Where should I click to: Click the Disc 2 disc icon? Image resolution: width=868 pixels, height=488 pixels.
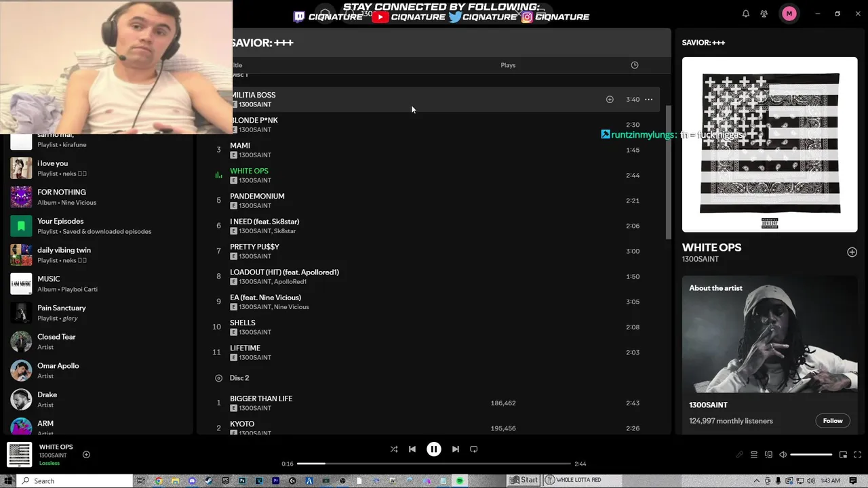(x=218, y=378)
